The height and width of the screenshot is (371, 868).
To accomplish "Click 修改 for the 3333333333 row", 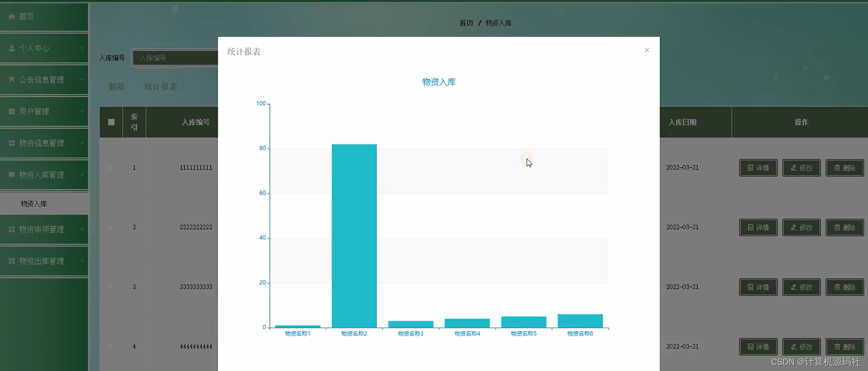I will point(801,287).
